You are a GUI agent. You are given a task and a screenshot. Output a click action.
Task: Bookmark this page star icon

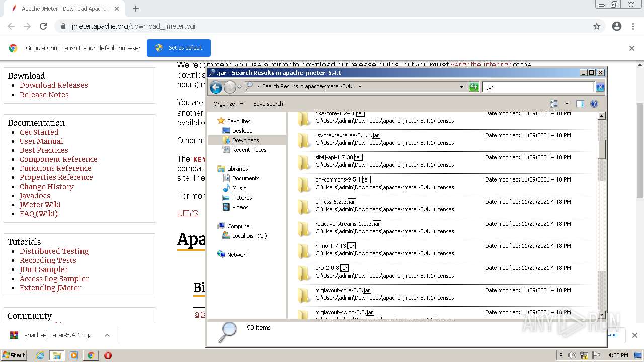click(x=597, y=26)
